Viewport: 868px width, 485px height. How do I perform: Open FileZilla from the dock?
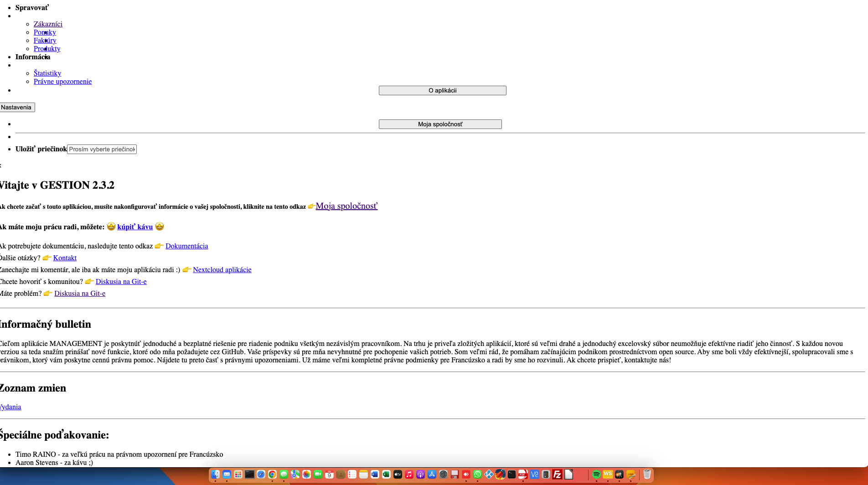(557, 474)
